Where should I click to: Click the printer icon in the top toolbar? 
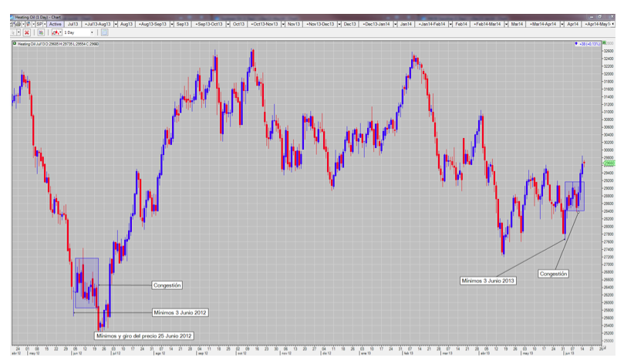19,24
